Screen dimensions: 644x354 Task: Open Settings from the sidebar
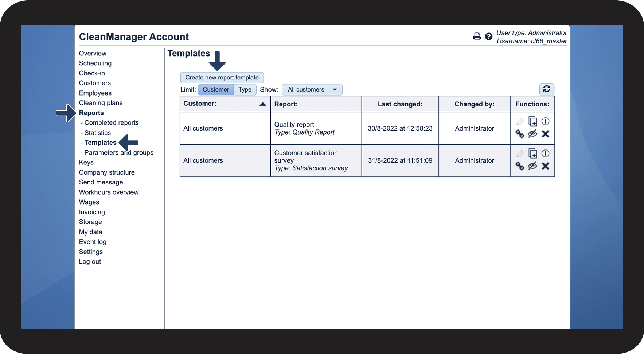point(91,252)
